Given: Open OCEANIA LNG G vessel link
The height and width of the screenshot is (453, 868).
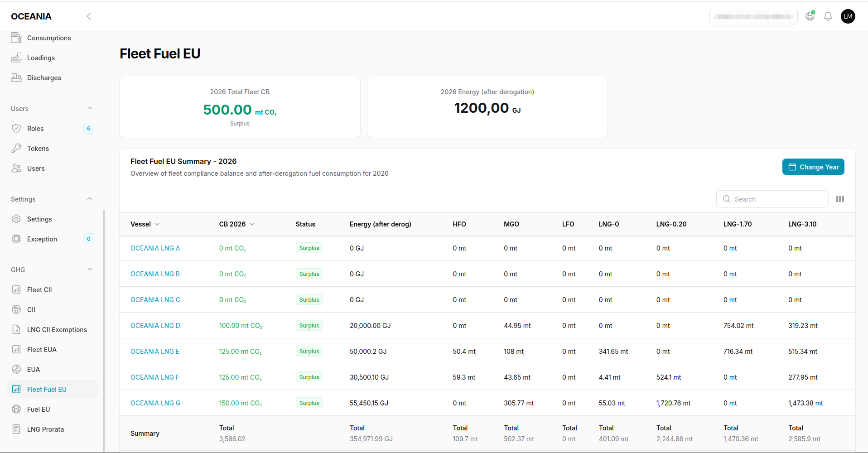Looking at the screenshot, I should (155, 403).
